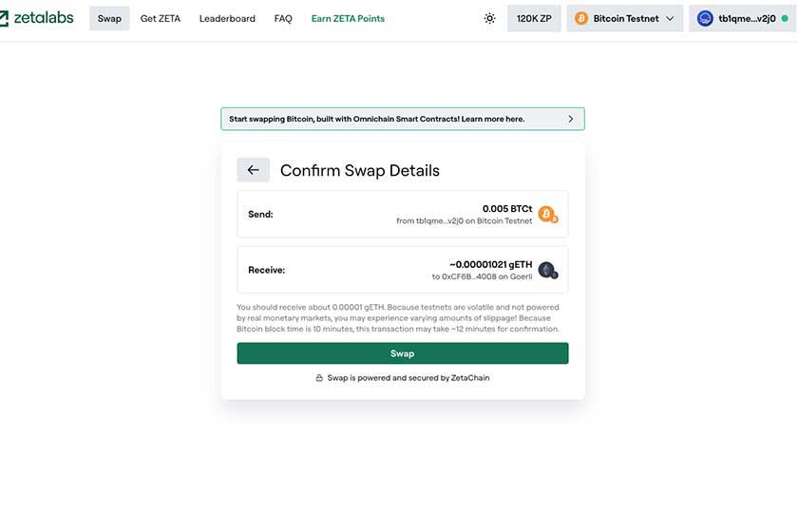Image resolution: width=798 pixels, height=532 pixels.
Task: Click the orange Bitcoin network icon
Action: click(581, 18)
